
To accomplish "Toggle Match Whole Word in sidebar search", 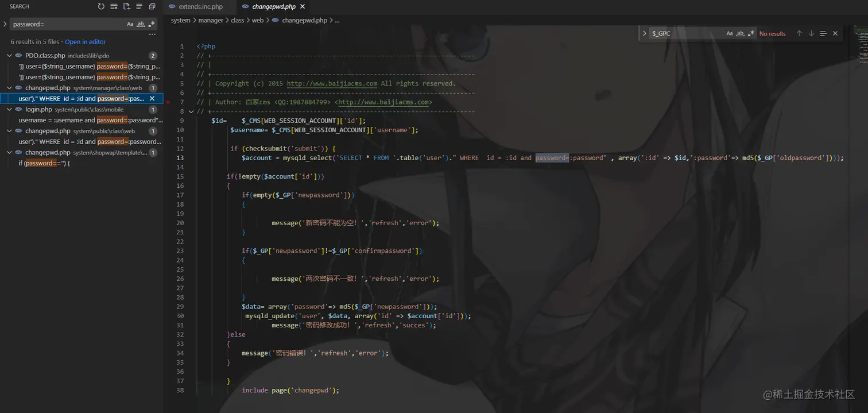I will pos(141,24).
